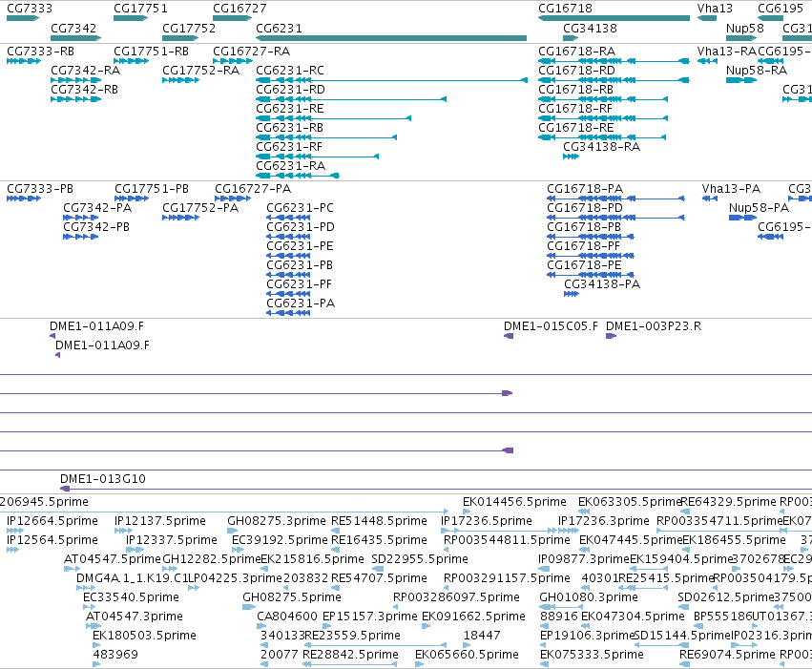The image size is (812, 669).
Task: Open transcript CG7342-RA
Action: [86, 71]
